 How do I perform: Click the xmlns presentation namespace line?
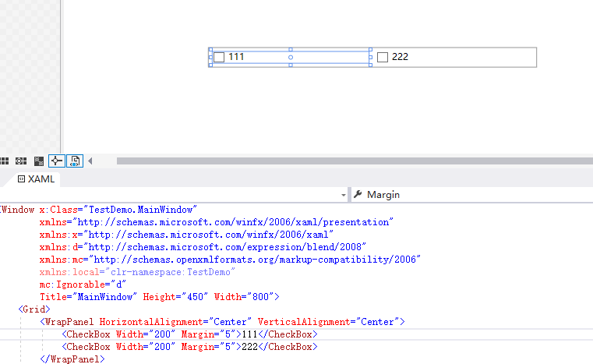[217, 222]
